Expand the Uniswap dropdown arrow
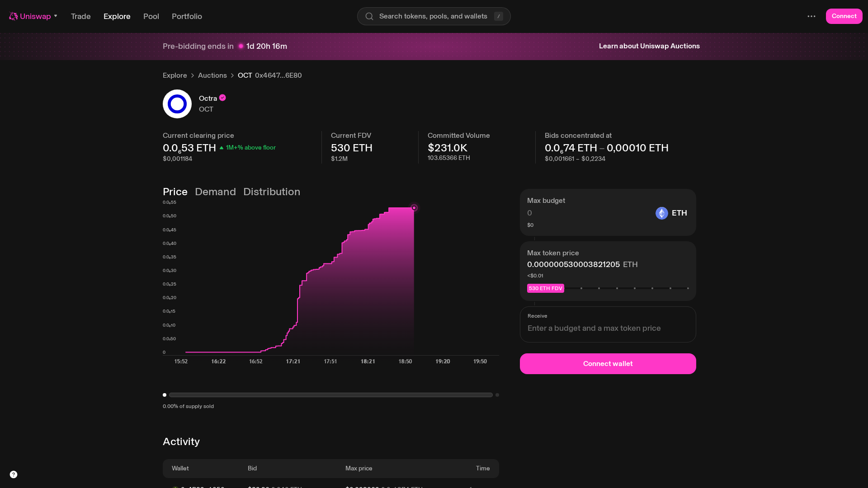The image size is (868, 488). click(56, 16)
